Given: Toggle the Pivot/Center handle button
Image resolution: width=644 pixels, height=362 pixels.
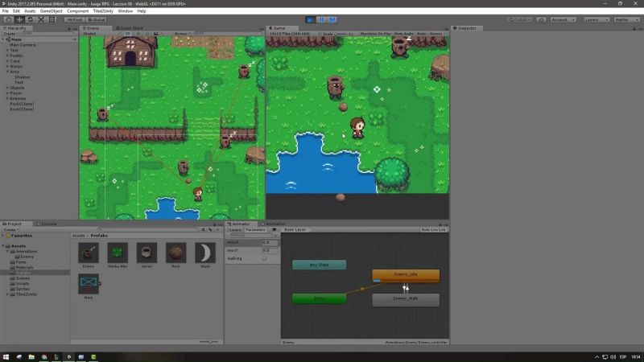Looking at the screenshot, I should (74, 19).
